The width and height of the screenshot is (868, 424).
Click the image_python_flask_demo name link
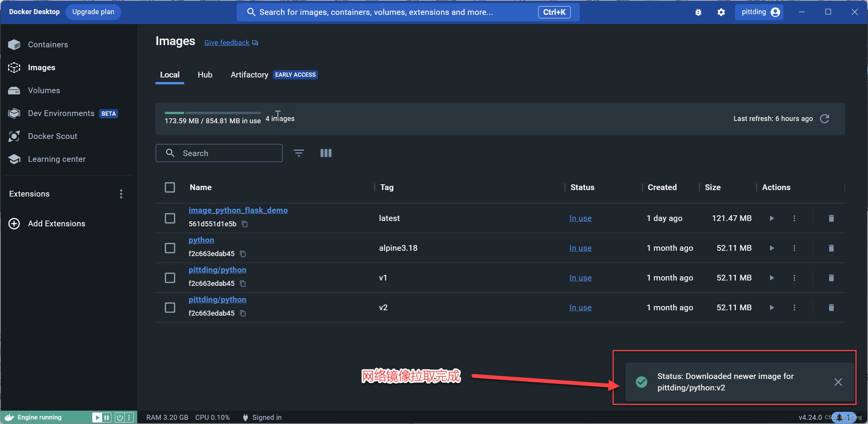(x=237, y=211)
